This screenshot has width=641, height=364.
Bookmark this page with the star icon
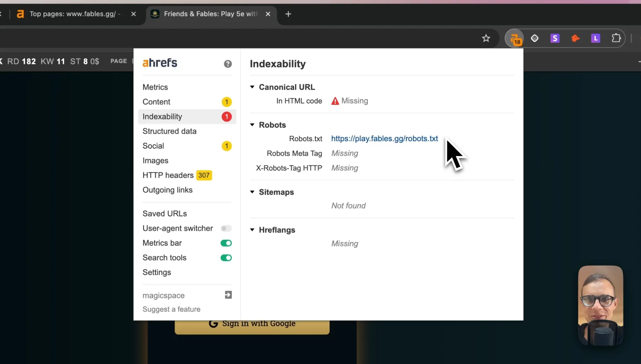click(x=486, y=38)
